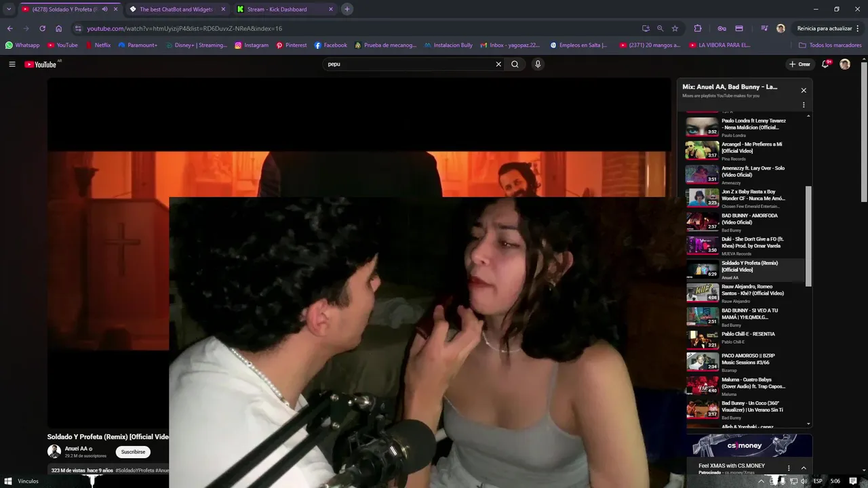
Task: Open the Mix playlist three-dot options
Action: 804,105
